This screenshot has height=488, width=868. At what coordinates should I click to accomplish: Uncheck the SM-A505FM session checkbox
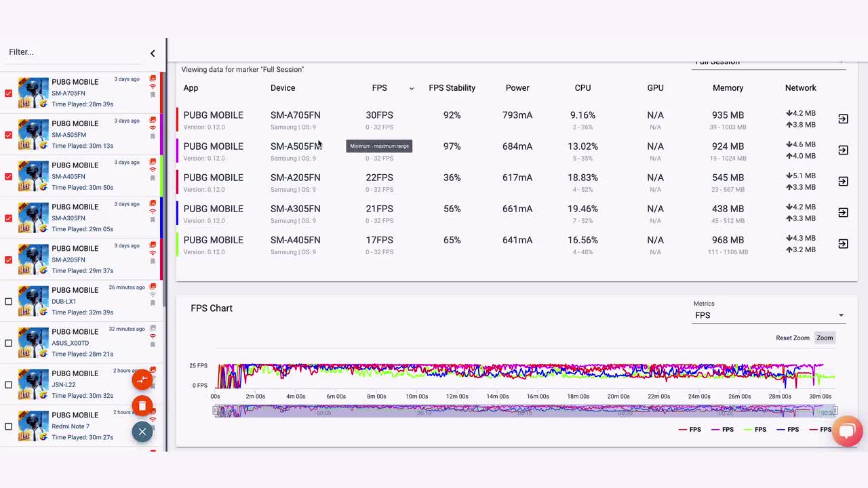click(x=8, y=135)
